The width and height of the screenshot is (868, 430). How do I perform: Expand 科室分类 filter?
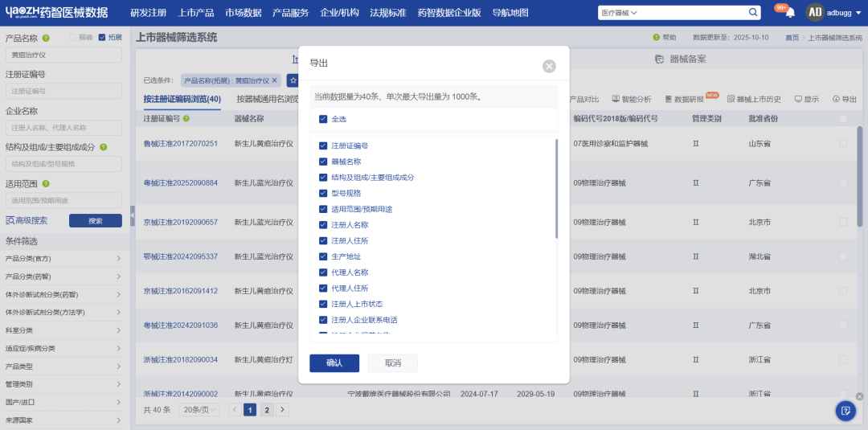[x=63, y=330]
